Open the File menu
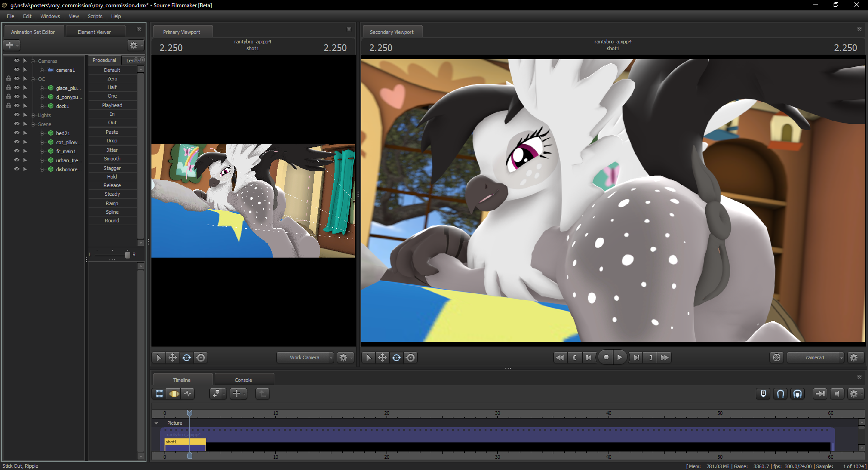The width and height of the screenshot is (868, 470). coord(10,16)
